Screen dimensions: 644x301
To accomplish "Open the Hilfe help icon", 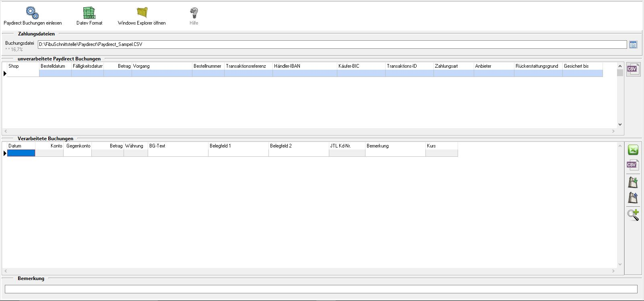I will tap(194, 13).
